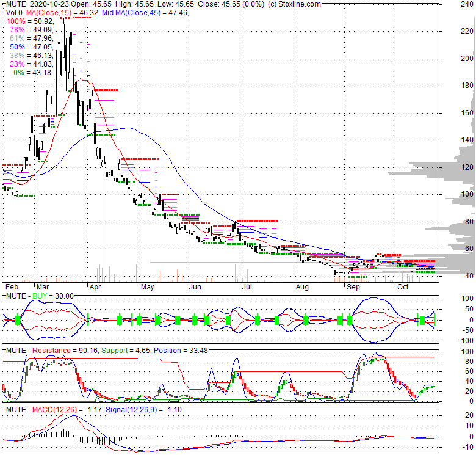Click the "Sep" month axis label
Screen dimensions: 476x455
353,287
